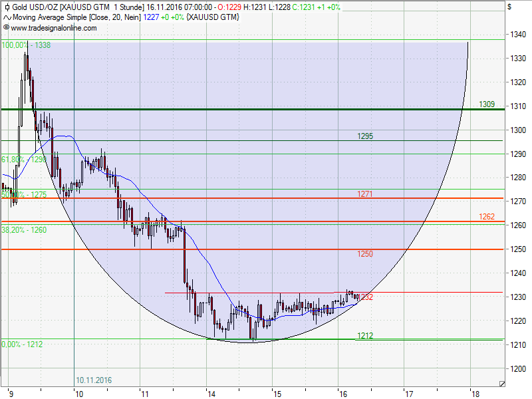This screenshot has width=532, height=399.
Task: Click the icon left of tradesignalonline URL
Action: (7, 28)
